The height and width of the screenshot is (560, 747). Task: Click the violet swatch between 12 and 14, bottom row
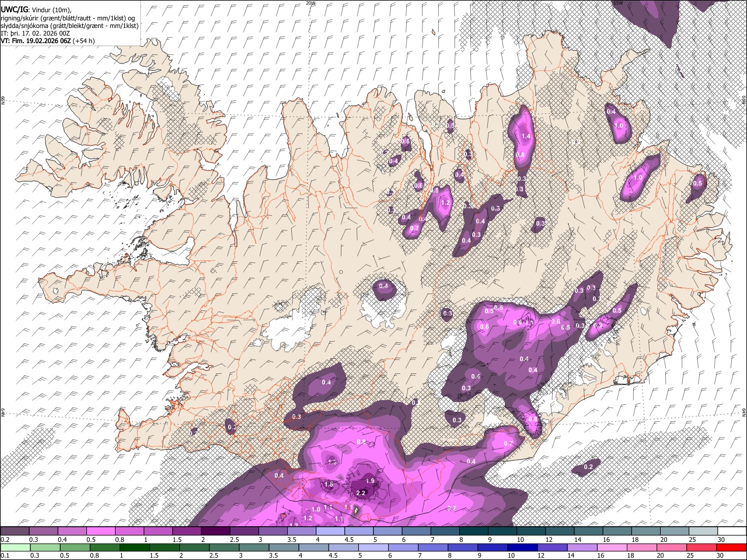[x=553, y=548]
